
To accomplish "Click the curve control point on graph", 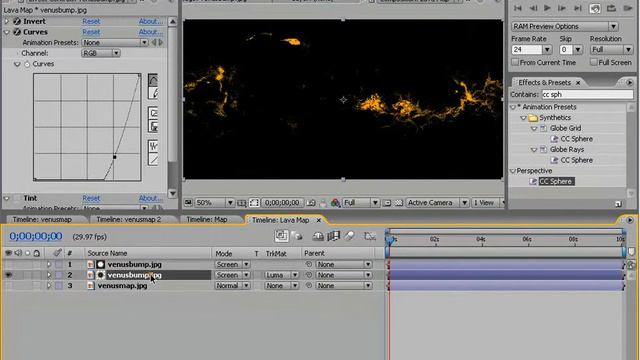I will [x=115, y=157].
